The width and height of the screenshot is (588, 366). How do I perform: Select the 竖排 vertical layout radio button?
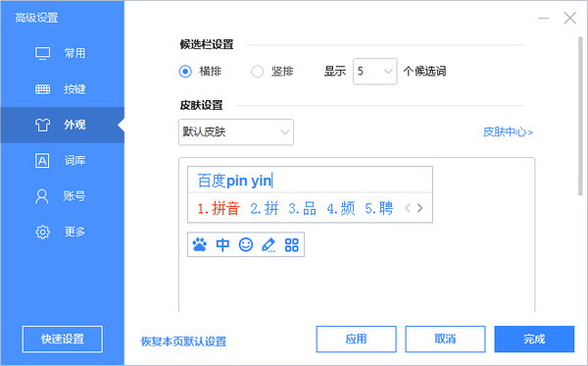pos(257,72)
